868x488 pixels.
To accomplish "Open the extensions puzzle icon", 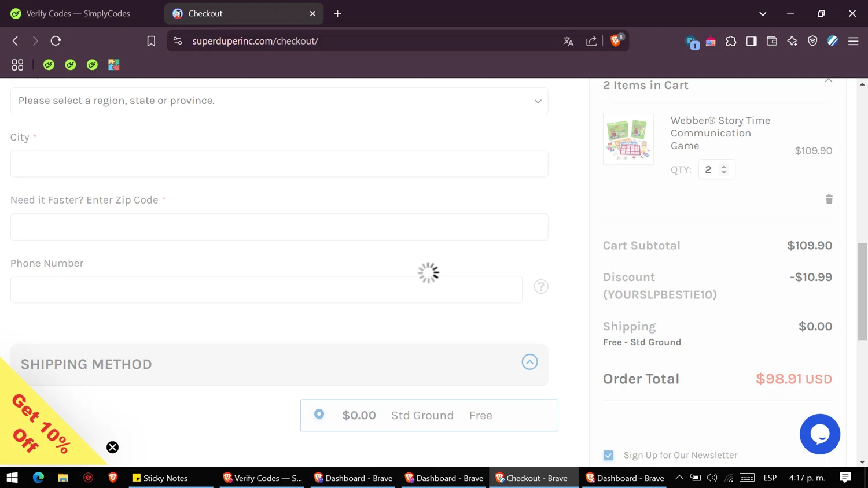I will (731, 41).
